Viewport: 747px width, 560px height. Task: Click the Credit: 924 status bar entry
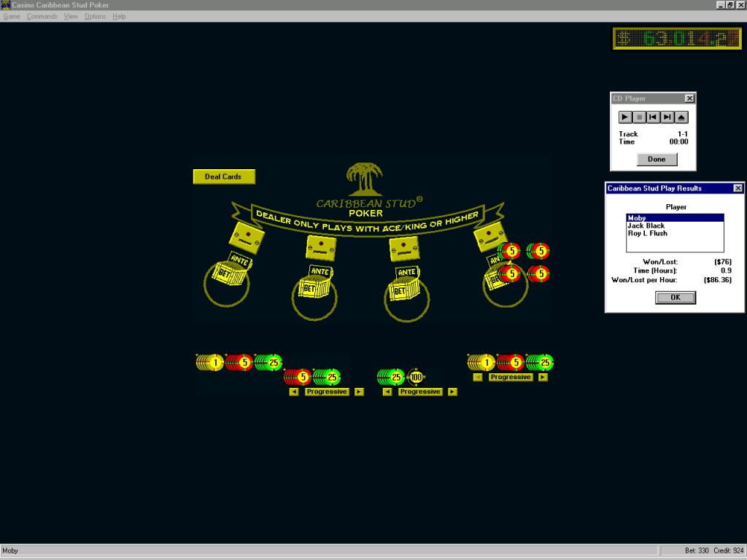(729, 551)
